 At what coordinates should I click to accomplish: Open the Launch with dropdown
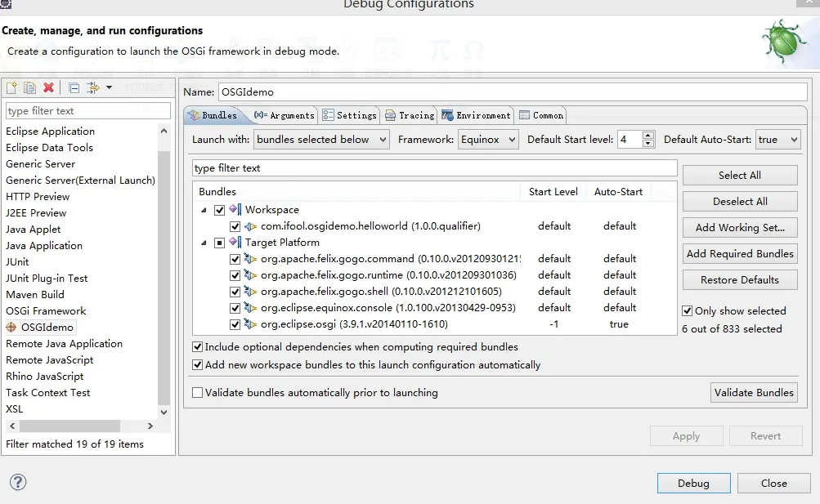322,140
